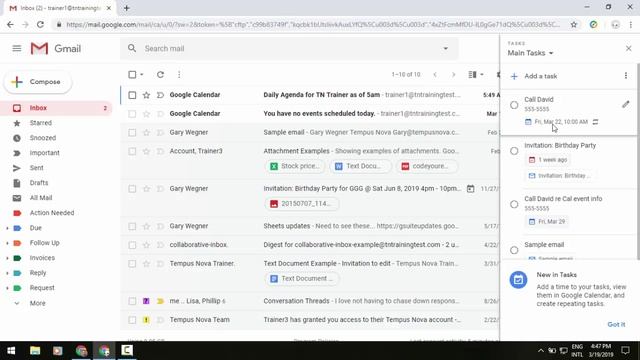
Task: Tick the checkbox for Sheets updates email
Action: pos(132,227)
